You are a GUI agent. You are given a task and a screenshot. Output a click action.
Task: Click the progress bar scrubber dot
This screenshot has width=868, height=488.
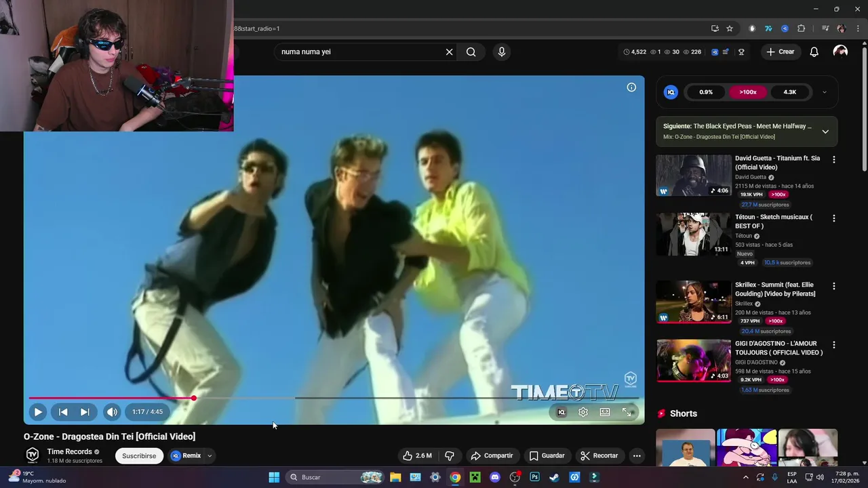(x=193, y=399)
